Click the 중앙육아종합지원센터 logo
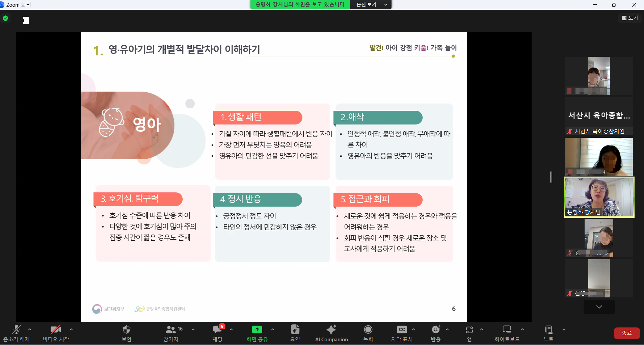 160,309
